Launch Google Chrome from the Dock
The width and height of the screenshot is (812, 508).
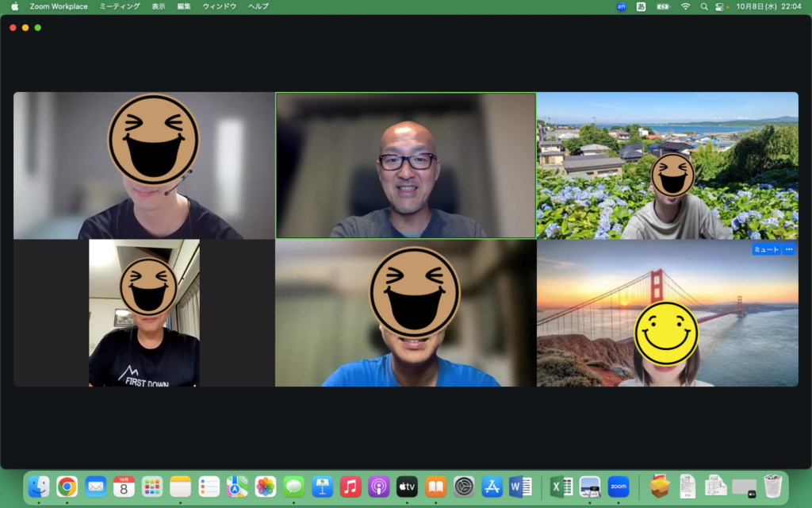(x=67, y=486)
